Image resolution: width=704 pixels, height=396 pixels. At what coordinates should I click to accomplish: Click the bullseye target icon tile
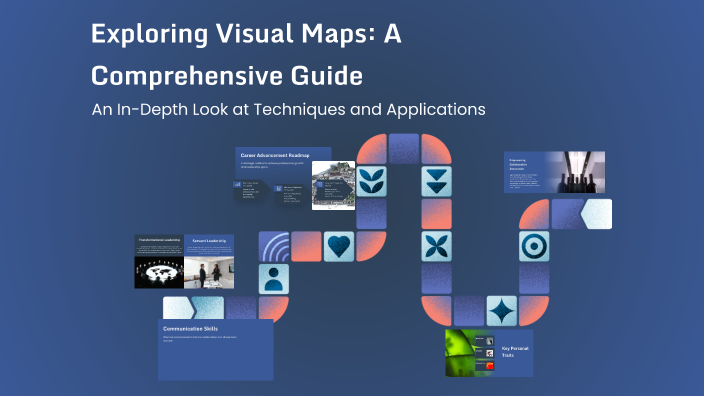(534, 246)
